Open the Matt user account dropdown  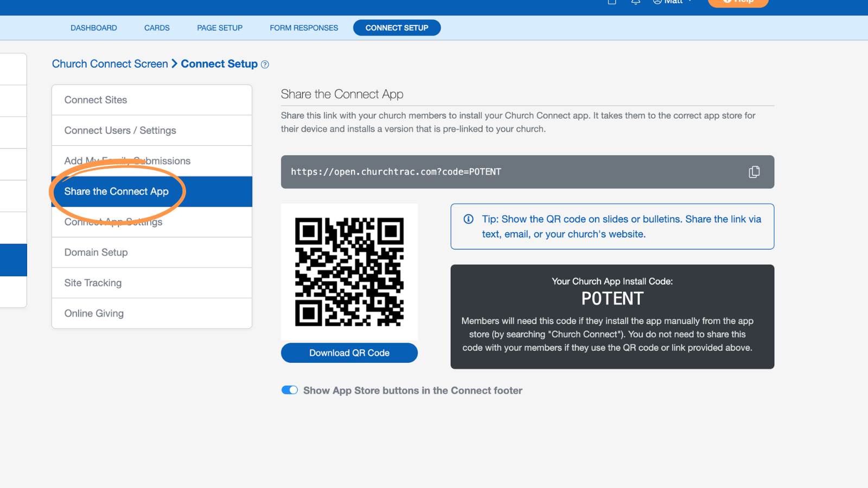pyautogui.click(x=673, y=2)
